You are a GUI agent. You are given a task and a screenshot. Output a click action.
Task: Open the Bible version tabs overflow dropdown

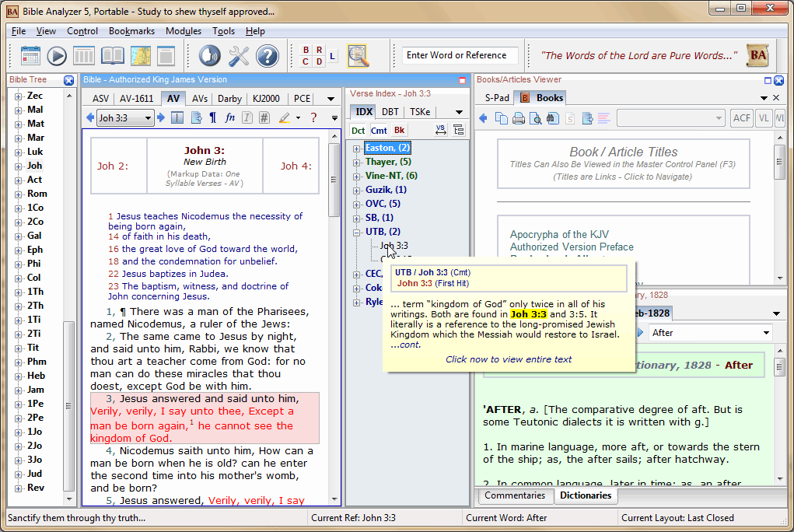click(x=331, y=99)
